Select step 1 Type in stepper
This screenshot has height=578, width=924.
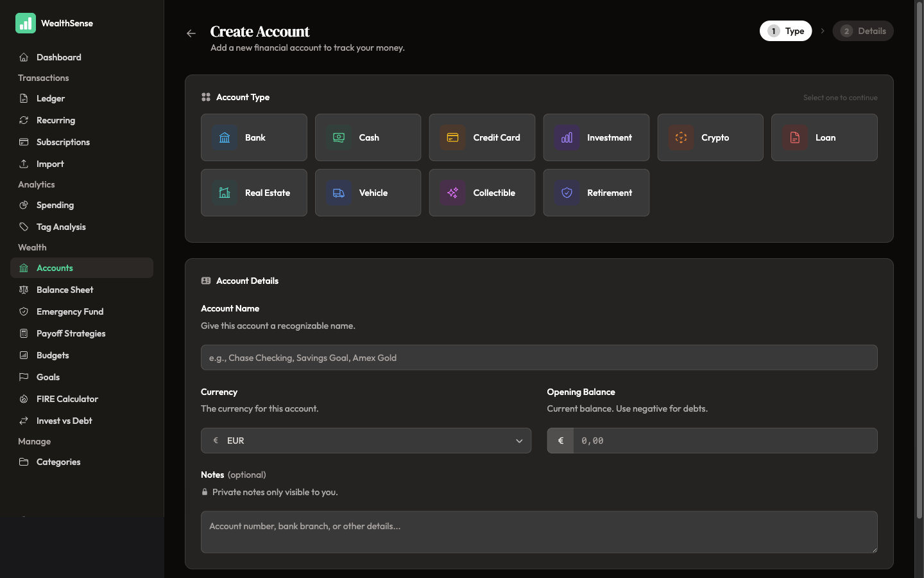pyautogui.click(x=785, y=31)
